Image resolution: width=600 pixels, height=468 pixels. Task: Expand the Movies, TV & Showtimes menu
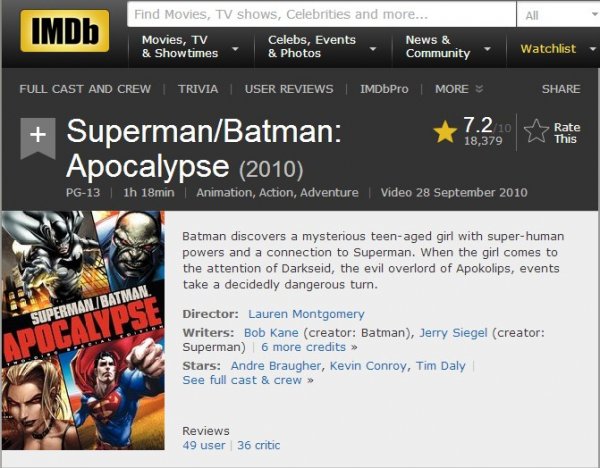pyautogui.click(x=190, y=47)
